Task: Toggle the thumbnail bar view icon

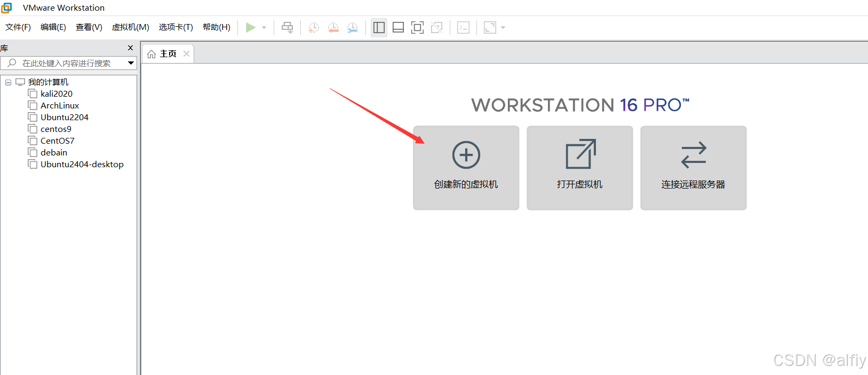Action: tap(399, 27)
